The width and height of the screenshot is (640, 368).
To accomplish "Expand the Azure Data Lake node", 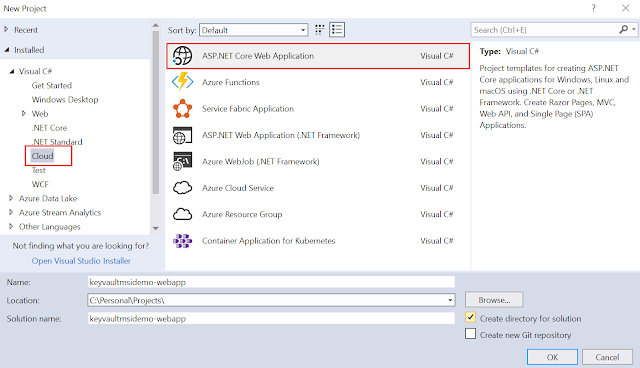I will point(11,198).
